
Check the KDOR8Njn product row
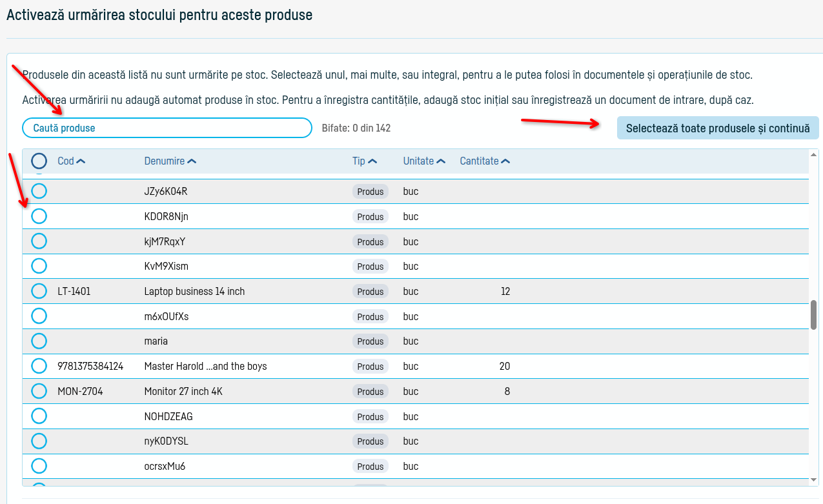[x=39, y=216]
